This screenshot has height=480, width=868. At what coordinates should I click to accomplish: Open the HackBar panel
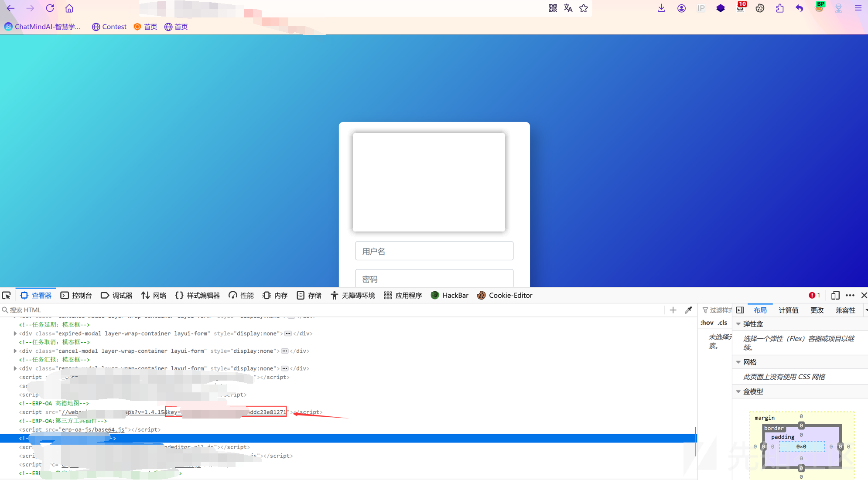(x=449, y=296)
